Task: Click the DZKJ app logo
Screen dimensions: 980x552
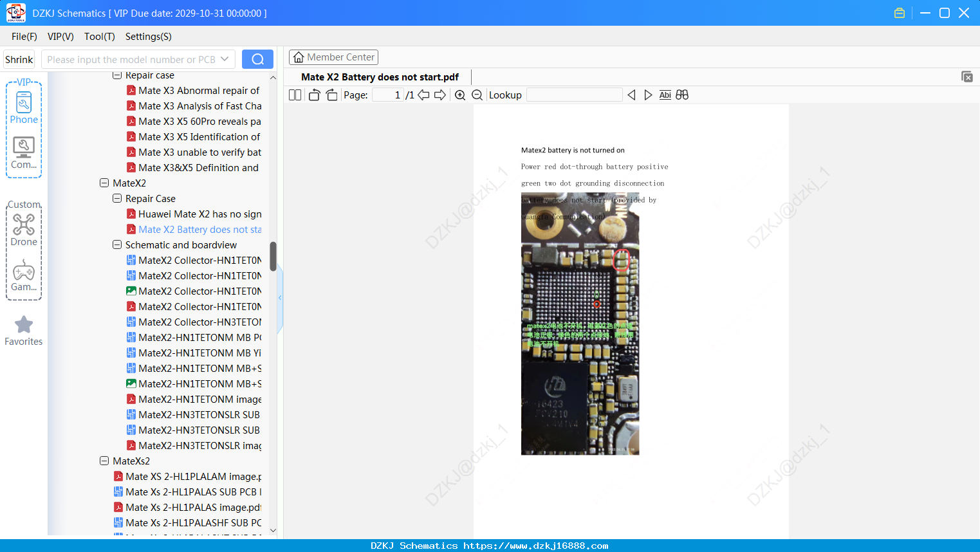Action: tap(15, 13)
